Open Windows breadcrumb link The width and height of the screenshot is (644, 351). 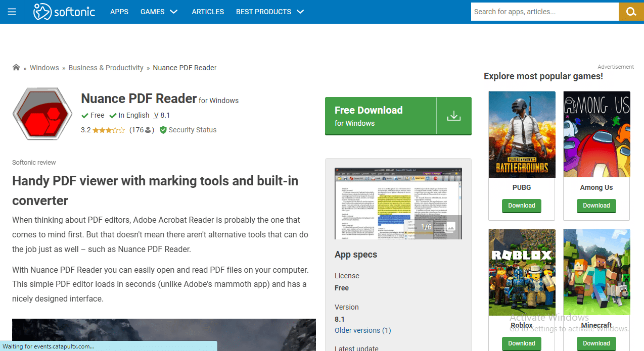coord(44,68)
